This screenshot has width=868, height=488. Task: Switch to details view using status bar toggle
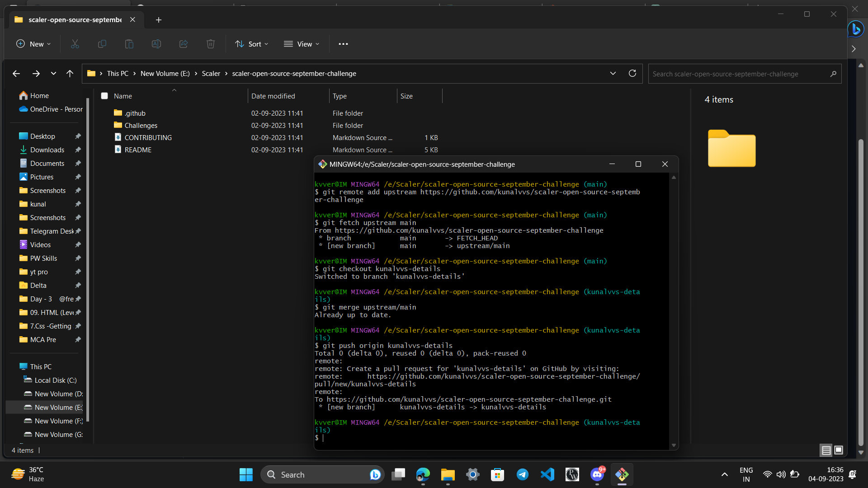(826, 450)
